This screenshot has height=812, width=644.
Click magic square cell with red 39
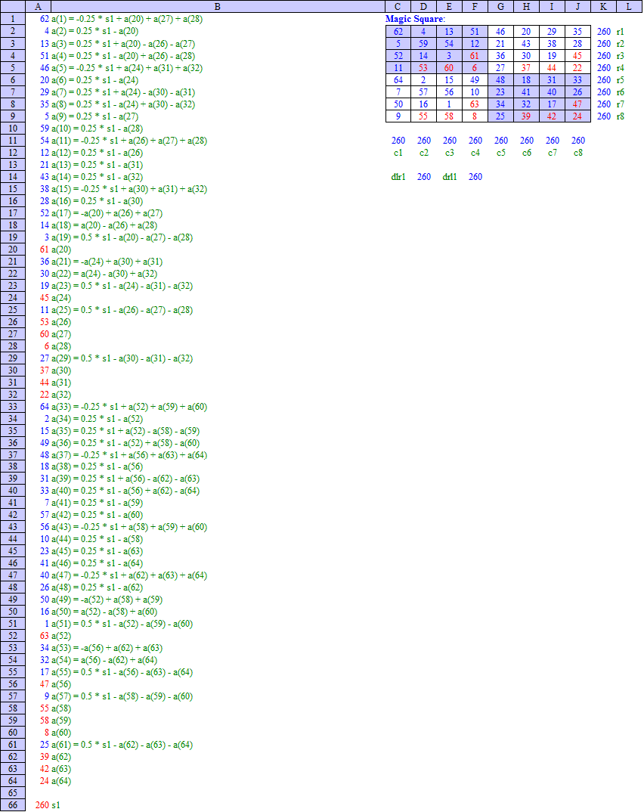pos(526,116)
